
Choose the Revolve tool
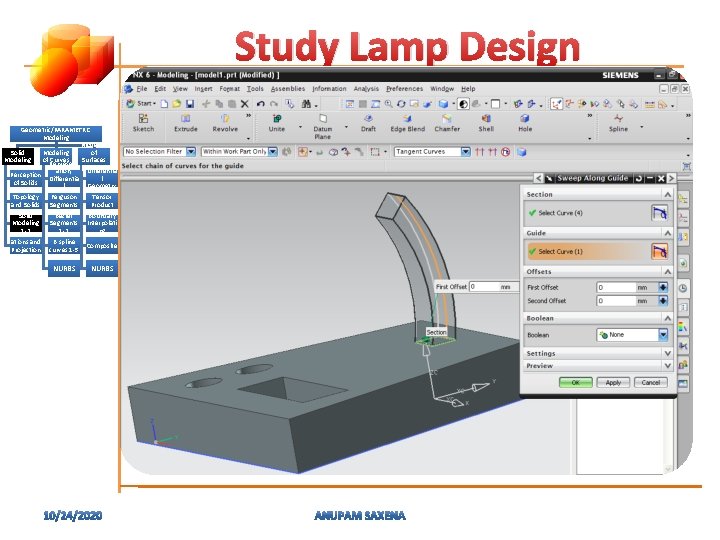[x=225, y=123]
